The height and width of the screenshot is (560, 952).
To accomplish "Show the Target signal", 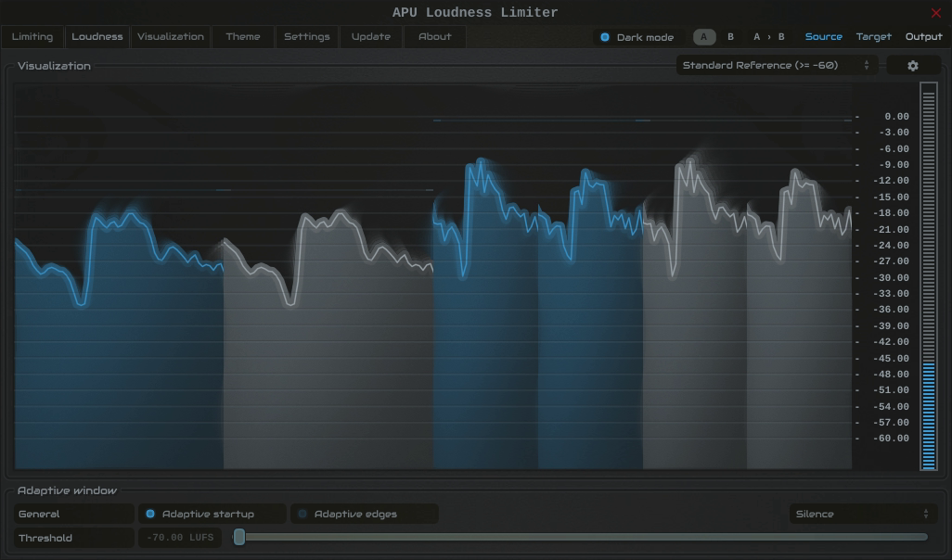I will click(874, 37).
